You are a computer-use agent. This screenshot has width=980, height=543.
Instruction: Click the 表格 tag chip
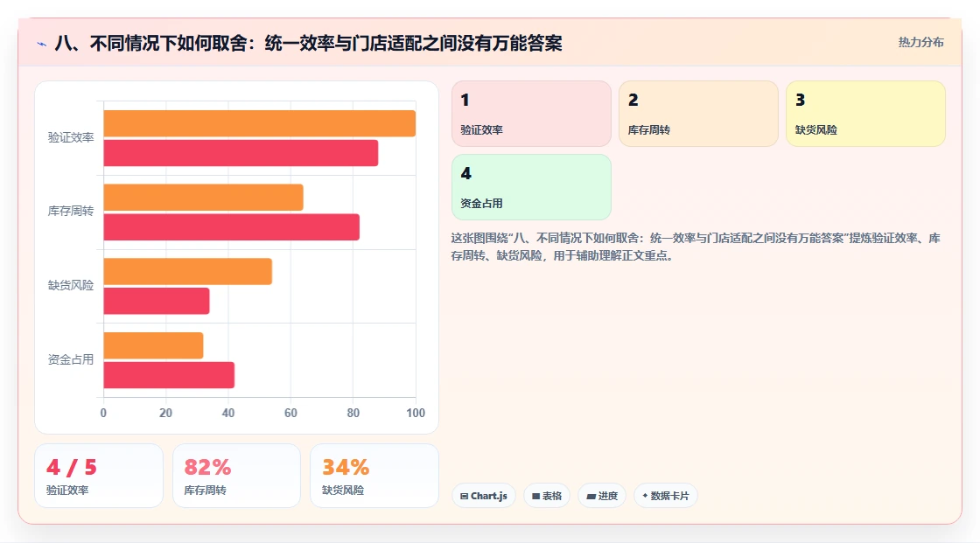pyautogui.click(x=547, y=496)
